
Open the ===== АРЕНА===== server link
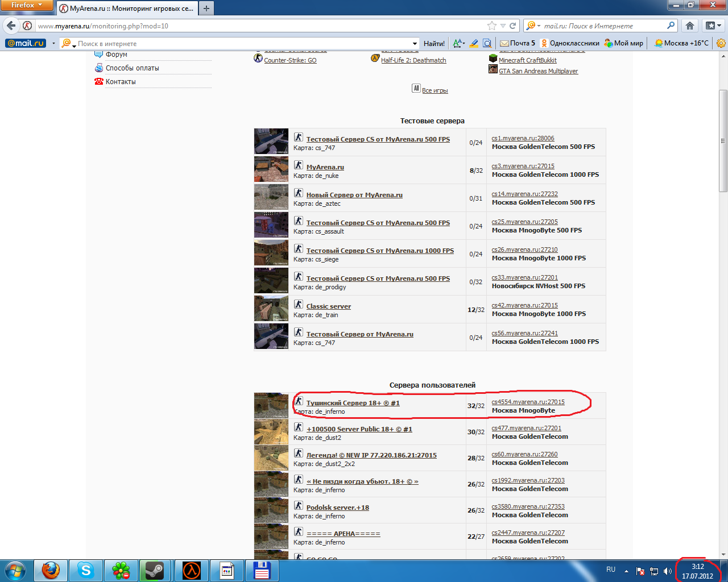[x=344, y=534]
